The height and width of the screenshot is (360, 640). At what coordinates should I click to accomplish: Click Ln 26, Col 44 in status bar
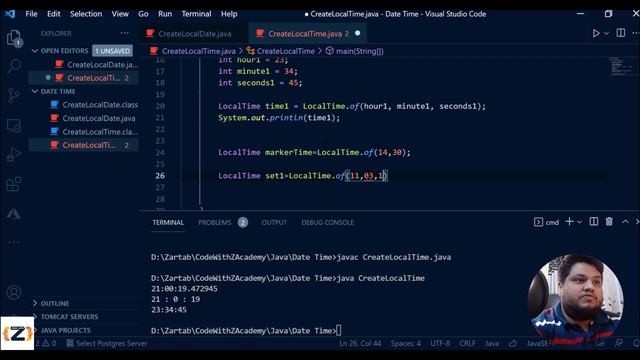pyautogui.click(x=360, y=344)
